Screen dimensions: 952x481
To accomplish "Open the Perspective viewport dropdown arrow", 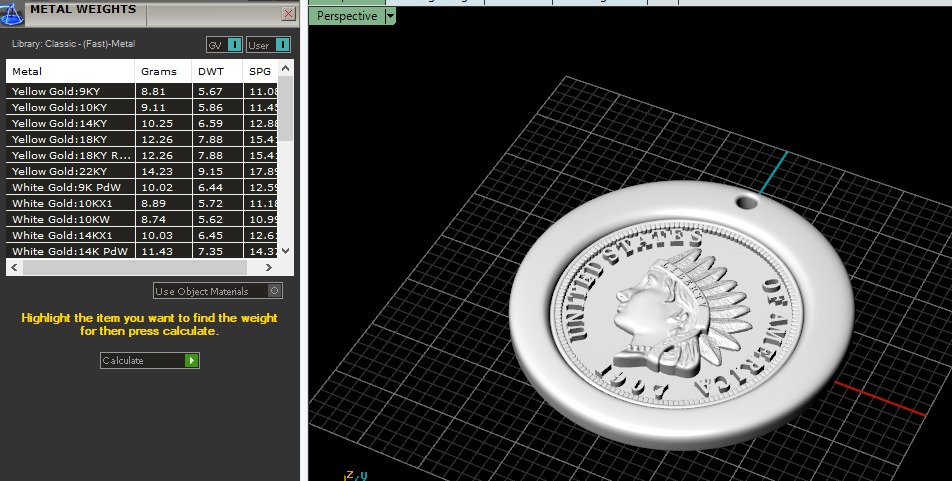I will pos(390,16).
